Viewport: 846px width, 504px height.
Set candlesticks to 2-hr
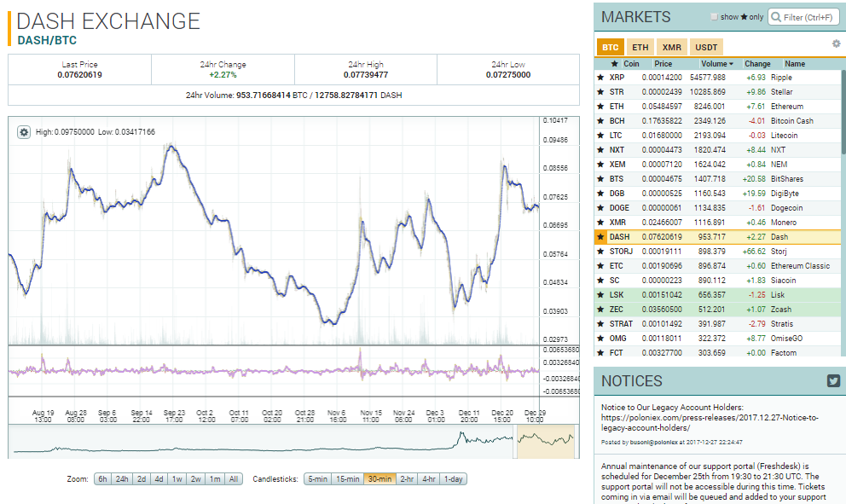click(x=407, y=479)
